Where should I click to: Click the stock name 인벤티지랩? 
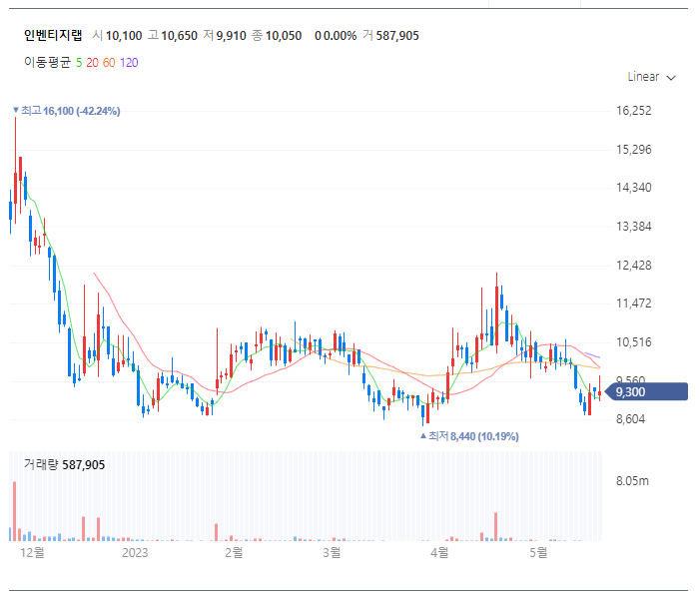[x=53, y=35]
